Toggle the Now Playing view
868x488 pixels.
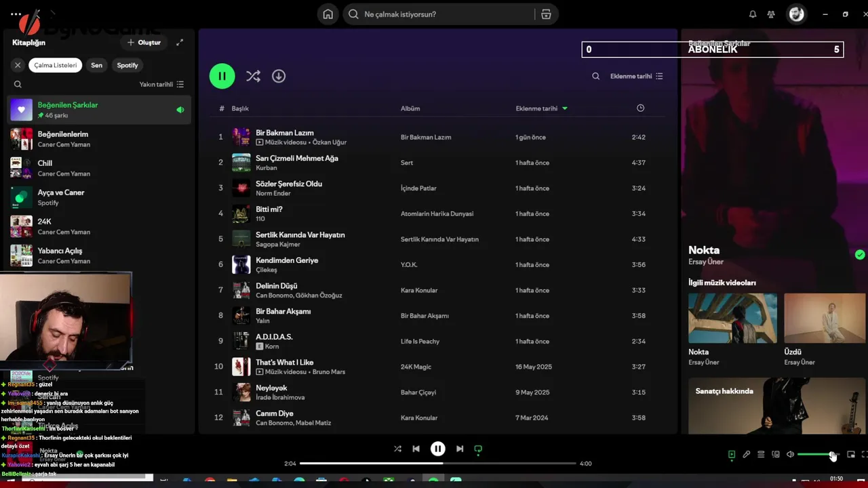(x=732, y=455)
